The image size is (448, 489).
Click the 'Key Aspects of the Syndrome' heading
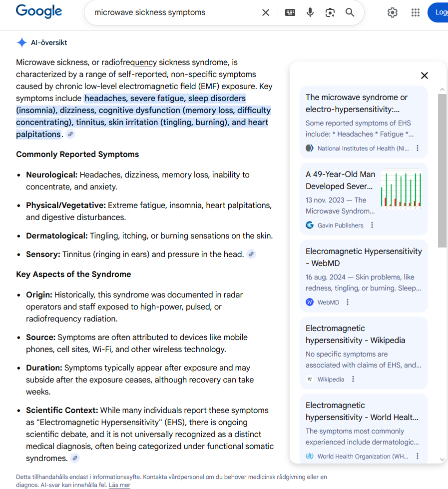pos(73,274)
